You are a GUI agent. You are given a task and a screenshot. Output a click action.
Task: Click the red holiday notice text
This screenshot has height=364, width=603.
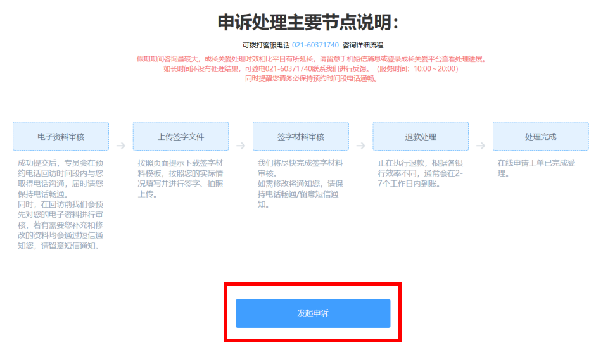pyautogui.click(x=312, y=69)
